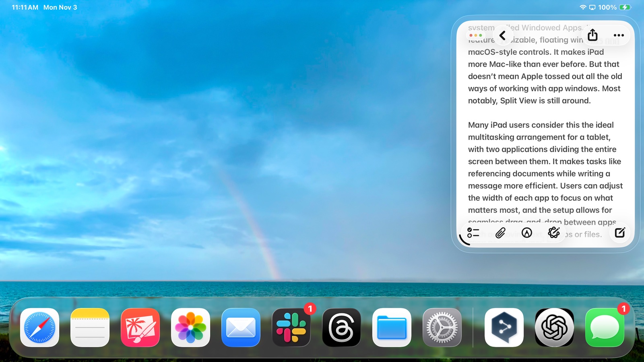Open the red palm-tree painting app

(140, 327)
